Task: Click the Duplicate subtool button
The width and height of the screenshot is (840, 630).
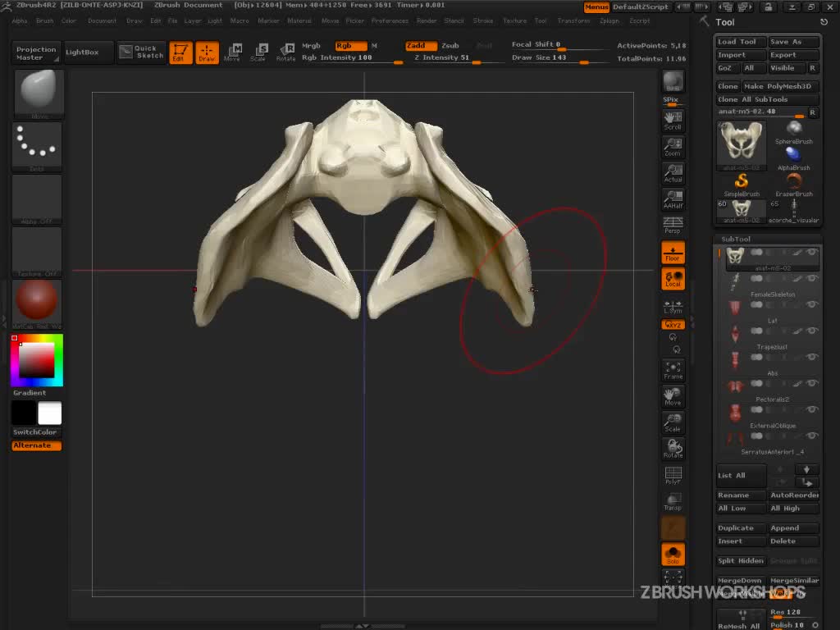Action: point(740,528)
